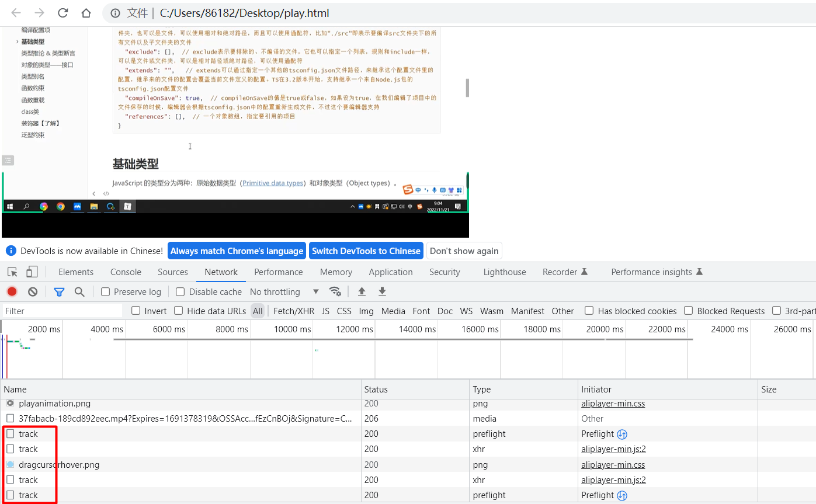Click the browser forward arrow
This screenshot has width=816, height=504.
(39, 13)
